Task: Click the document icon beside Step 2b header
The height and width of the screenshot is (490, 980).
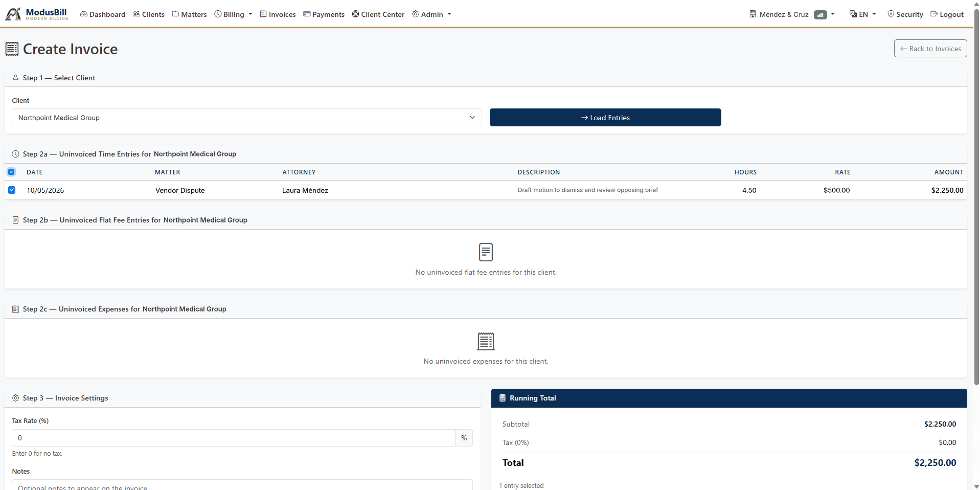Action: click(15, 220)
